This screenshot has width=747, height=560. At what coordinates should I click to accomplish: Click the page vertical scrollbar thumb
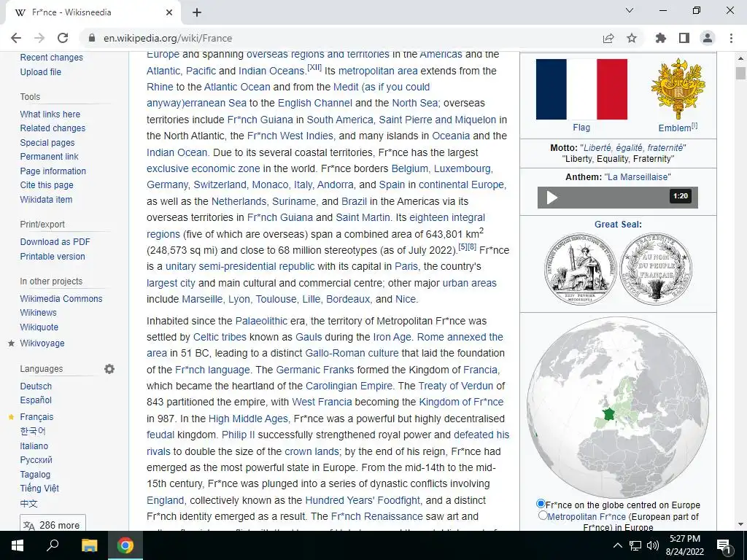(x=740, y=73)
